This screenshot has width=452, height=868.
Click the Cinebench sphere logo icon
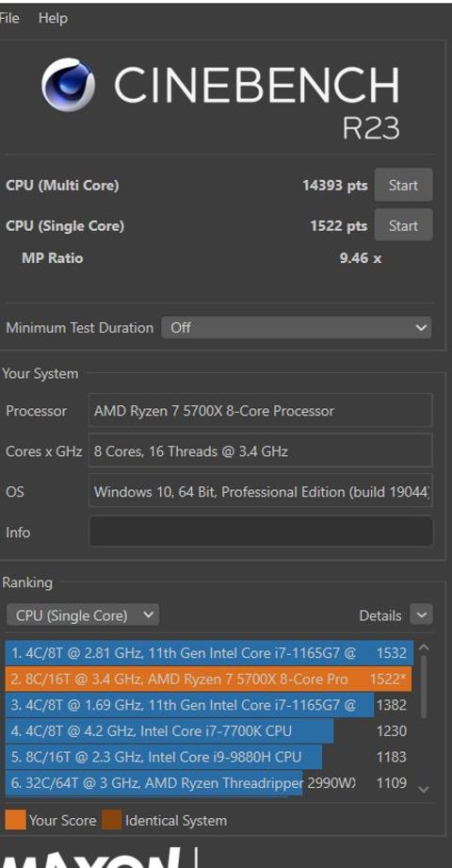tap(68, 85)
